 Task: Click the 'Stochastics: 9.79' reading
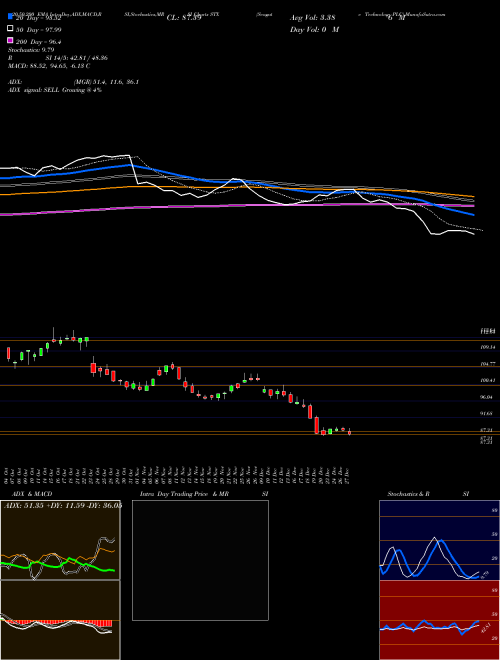31,50
